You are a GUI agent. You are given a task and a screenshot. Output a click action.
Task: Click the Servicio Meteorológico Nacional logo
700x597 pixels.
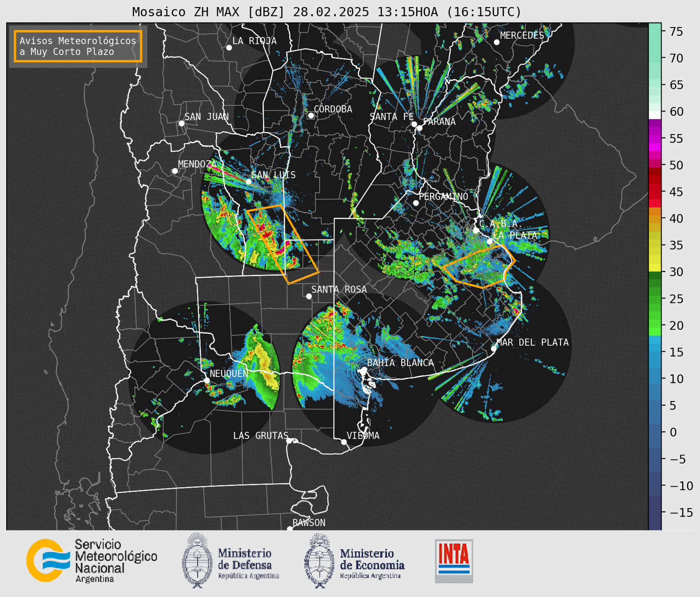coord(92,560)
